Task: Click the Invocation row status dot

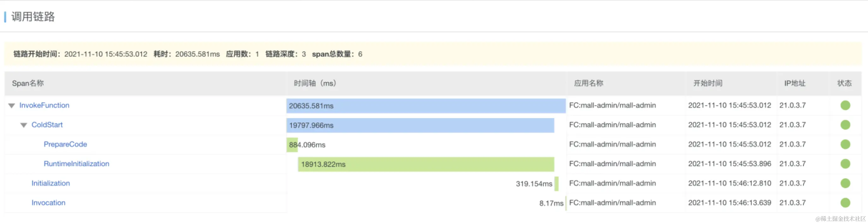Action: point(845,203)
